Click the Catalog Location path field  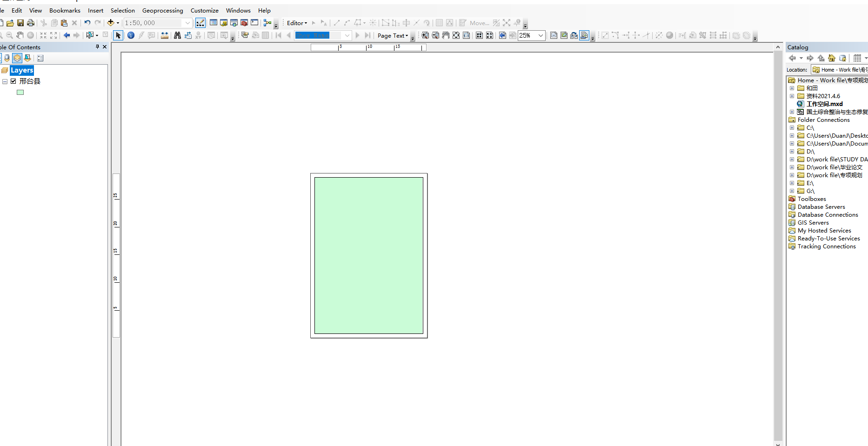(840, 70)
